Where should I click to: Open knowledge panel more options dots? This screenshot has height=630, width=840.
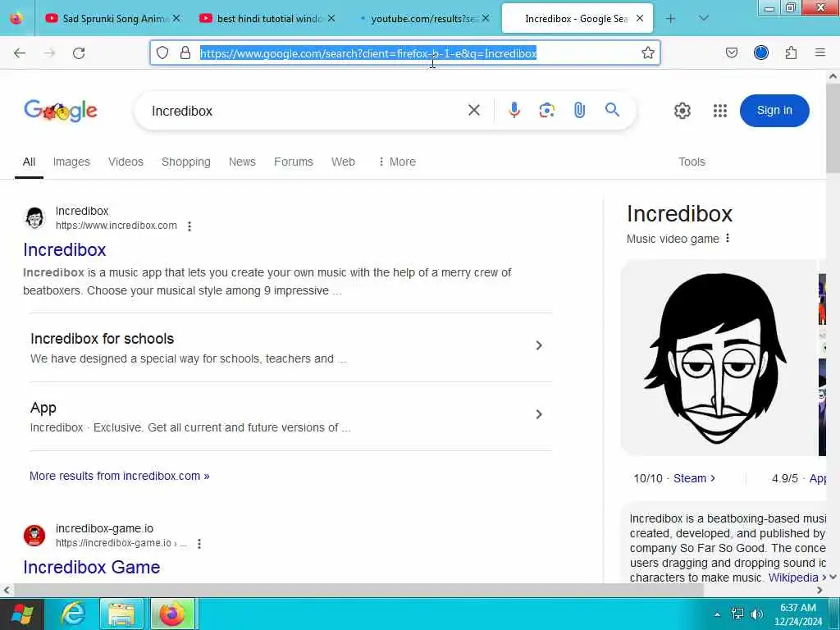click(x=728, y=239)
